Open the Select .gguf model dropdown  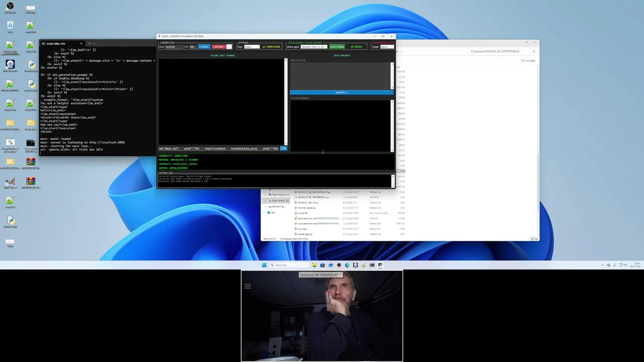point(314,47)
